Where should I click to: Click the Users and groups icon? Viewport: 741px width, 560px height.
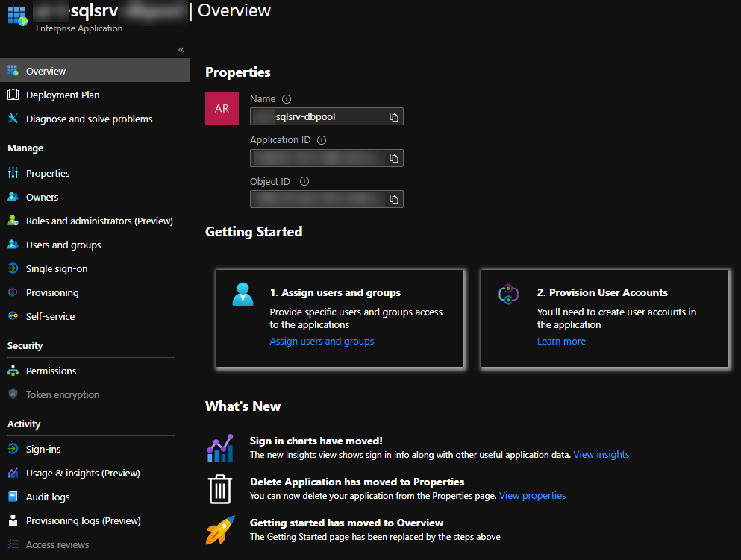[13, 245]
